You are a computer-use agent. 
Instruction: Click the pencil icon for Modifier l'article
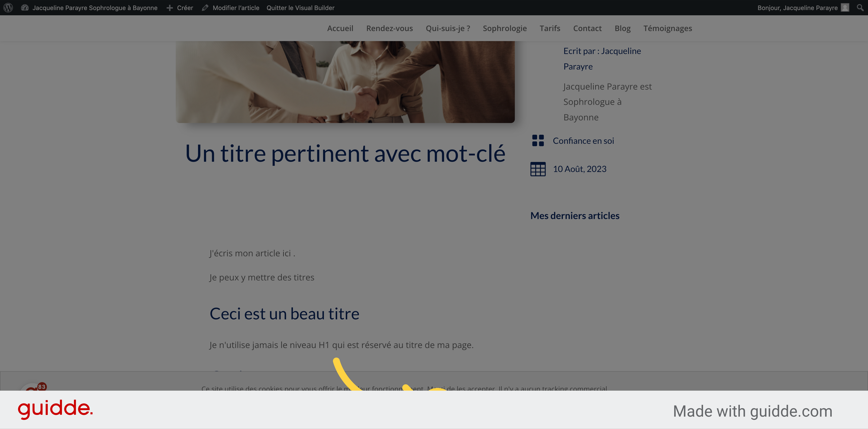[205, 7]
